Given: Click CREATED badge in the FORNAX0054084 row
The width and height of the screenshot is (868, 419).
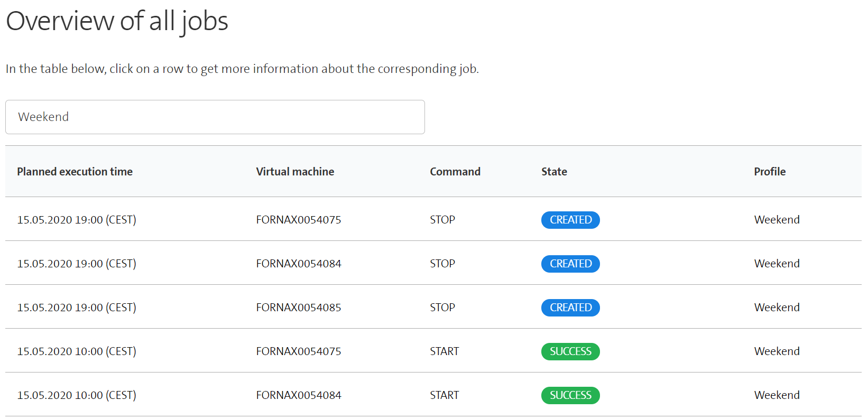Looking at the screenshot, I should (570, 264).
